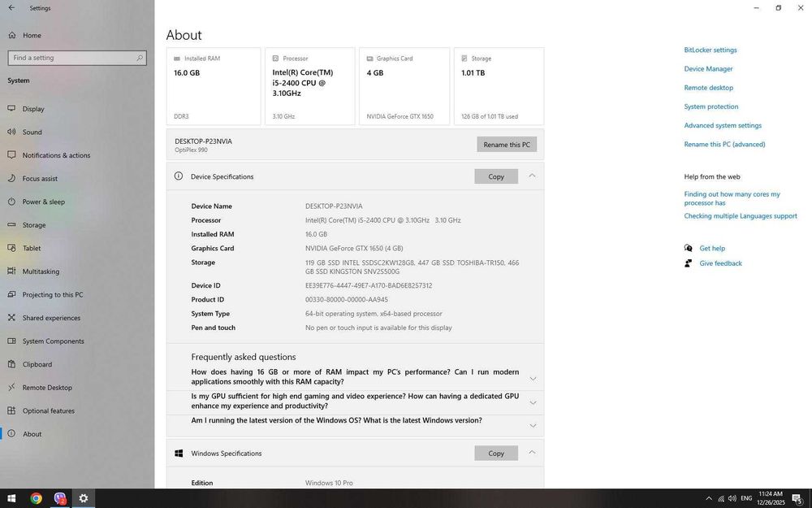Open the volume control in system tray
The width and height of the screenshot is (812, 508).
click(732, 499)
